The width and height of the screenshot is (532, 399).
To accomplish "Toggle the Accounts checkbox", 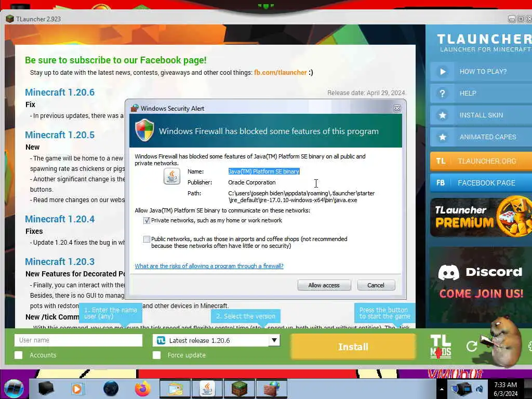I will [19, 355].
